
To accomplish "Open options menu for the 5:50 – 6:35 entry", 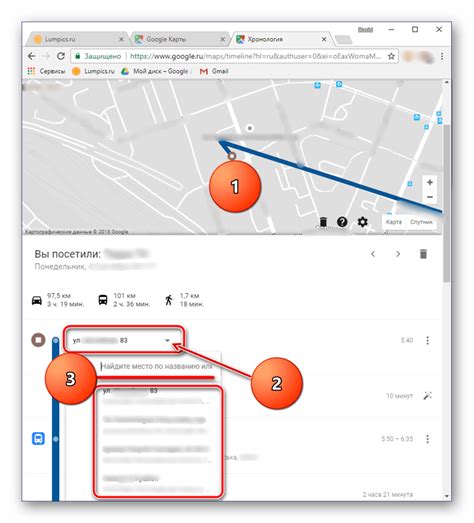I will (428, 439).
